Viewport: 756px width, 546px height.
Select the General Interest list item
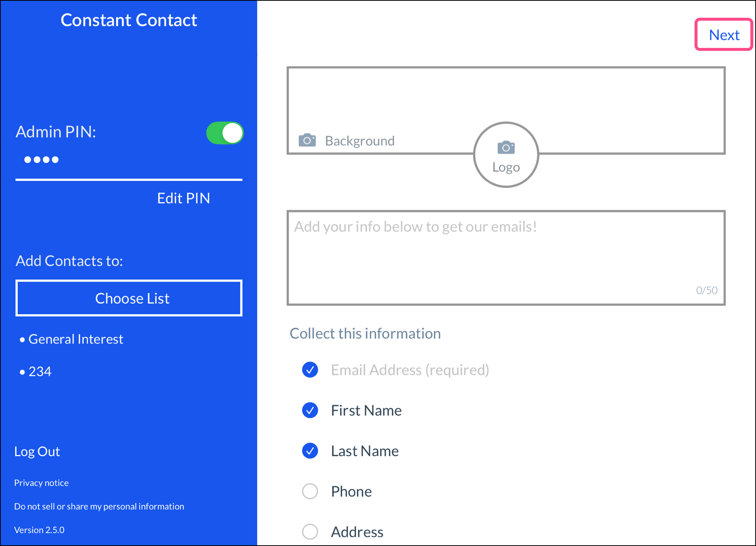[75, 339]
